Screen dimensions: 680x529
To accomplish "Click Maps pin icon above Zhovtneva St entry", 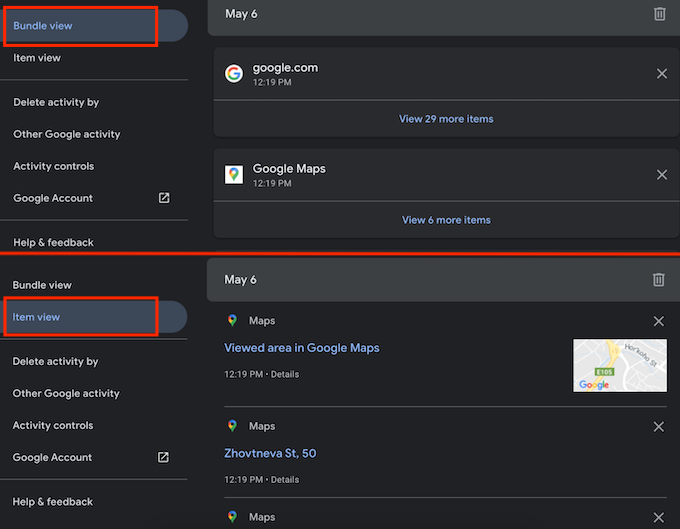I will pos(232,426).
